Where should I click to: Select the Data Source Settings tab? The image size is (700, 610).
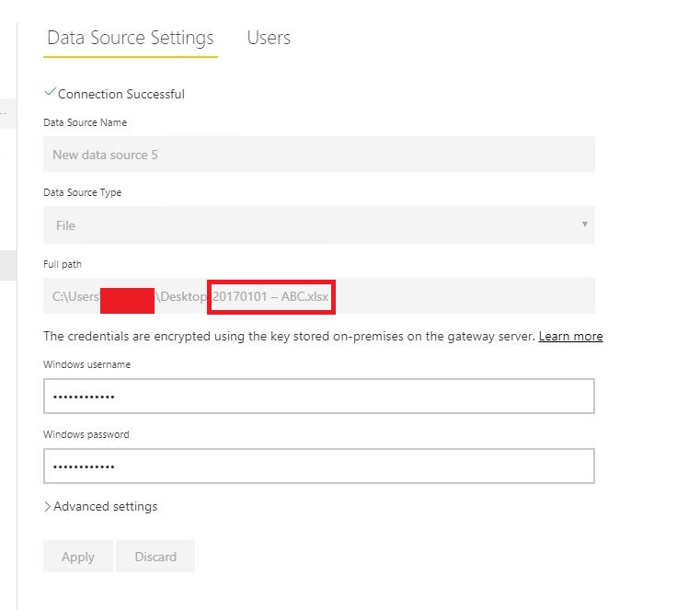[131, 39]
